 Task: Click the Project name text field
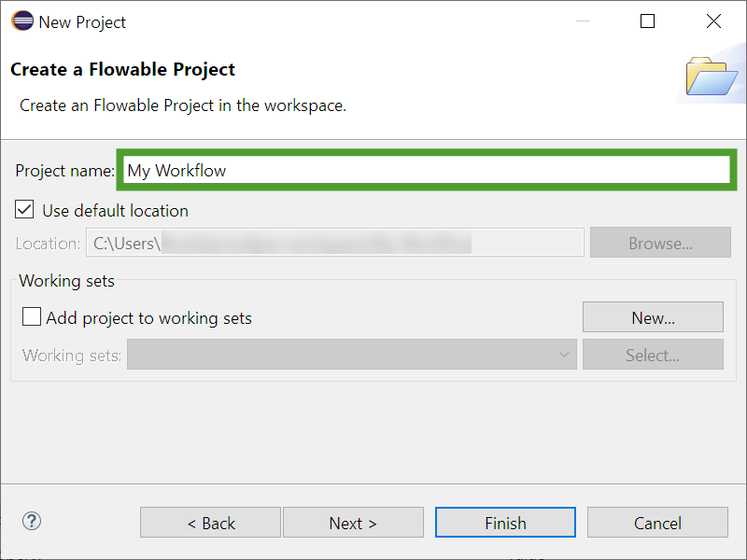click(x=427, y=170)
